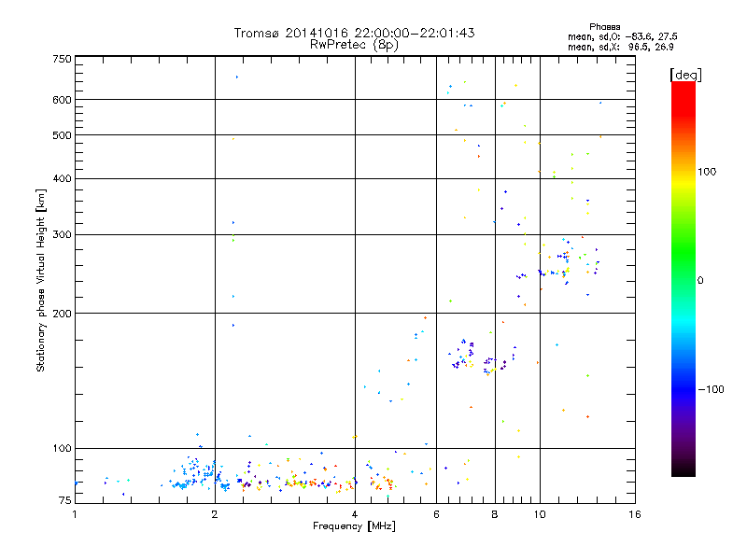Click the y-axis label '600'
Viewport: 747px width, 560px height.
(63, 100)
